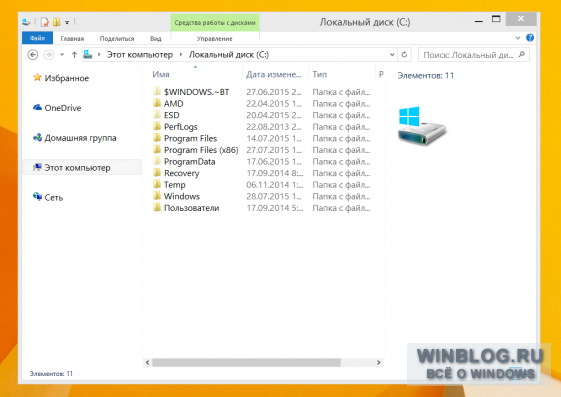Select Домашняя группа in the navigation pane
Screen dimensions: 561x397
click(75, 138)
